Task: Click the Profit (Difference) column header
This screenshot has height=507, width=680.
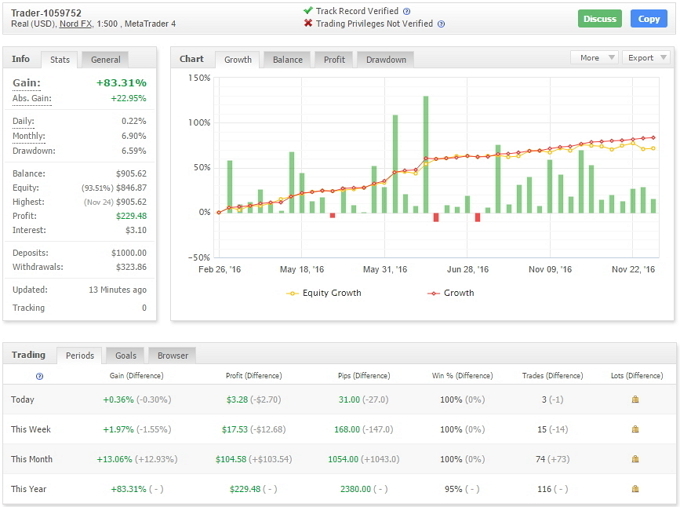Action: pos(254,376)
